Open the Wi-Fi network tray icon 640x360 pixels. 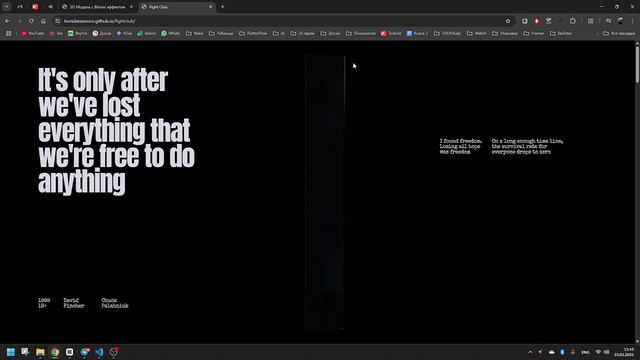click(598, 352)
